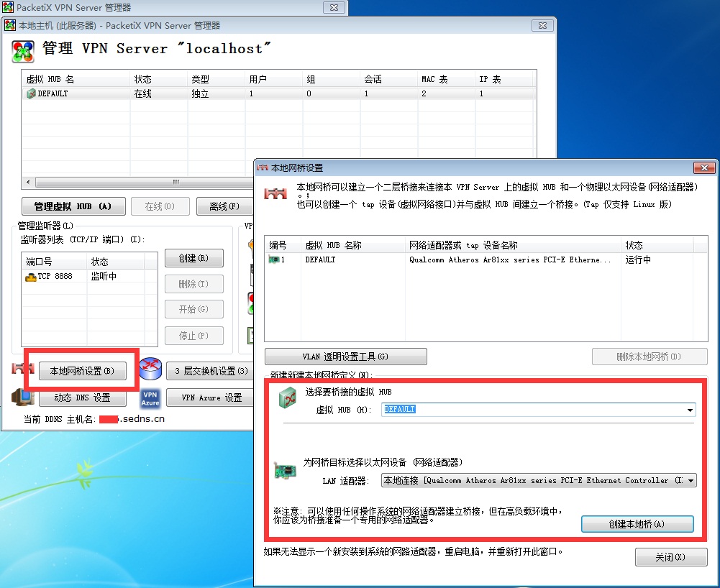Click the 状态 column header in hub list

[x=159, y=79]
